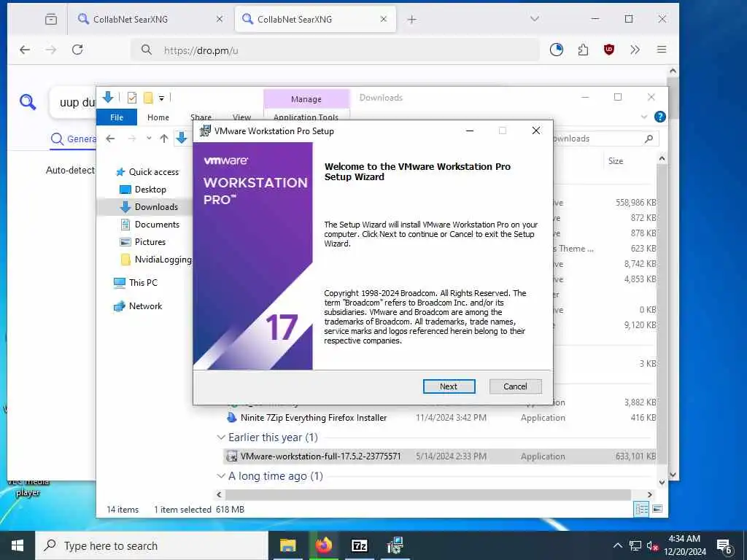This screenshot has height=560, width=747.
Task: Click Explorer Properties quick-access checkmark icon
Action: tap(132, 98)
